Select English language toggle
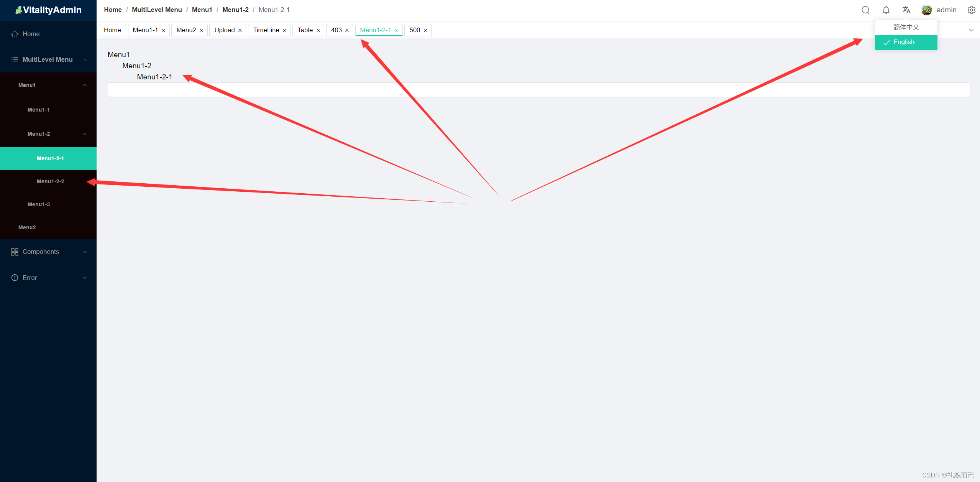This screenshot has width=980, height=482. [906, 42]
